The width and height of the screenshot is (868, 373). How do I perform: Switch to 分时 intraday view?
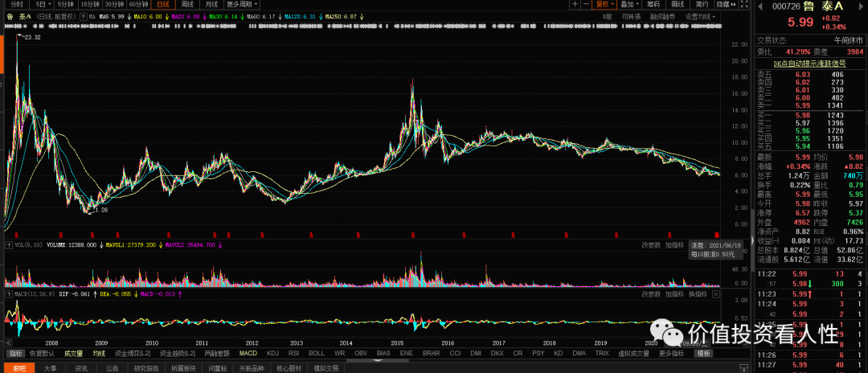point(16,5)
